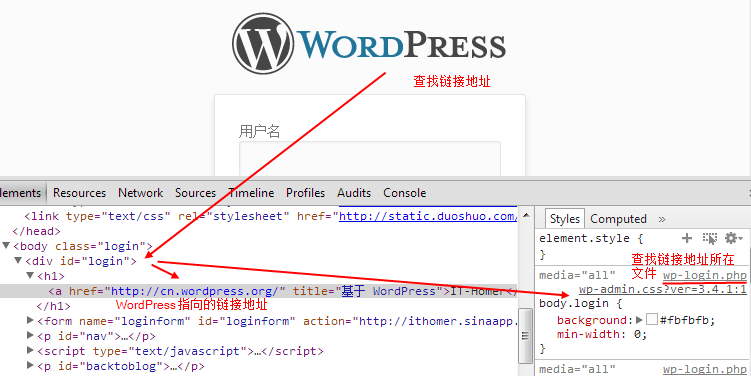Screen dimensions: 751x376
Task: Open the static.duoshuo.com stylesheet link
Action: 428,216
